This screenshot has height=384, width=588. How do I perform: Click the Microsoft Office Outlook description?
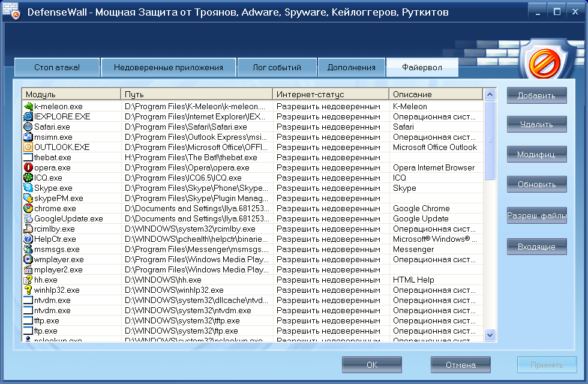434,147
